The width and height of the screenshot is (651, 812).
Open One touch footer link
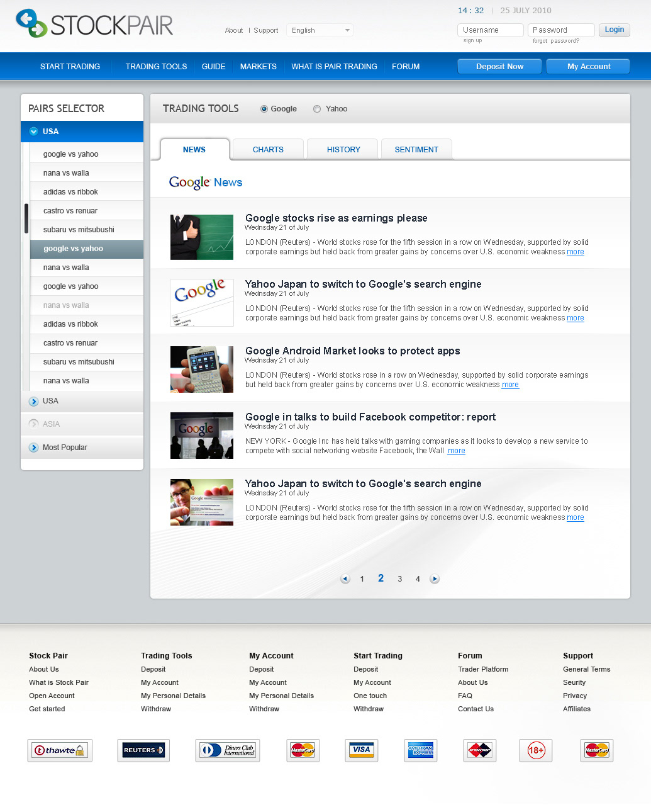point(370,696)
